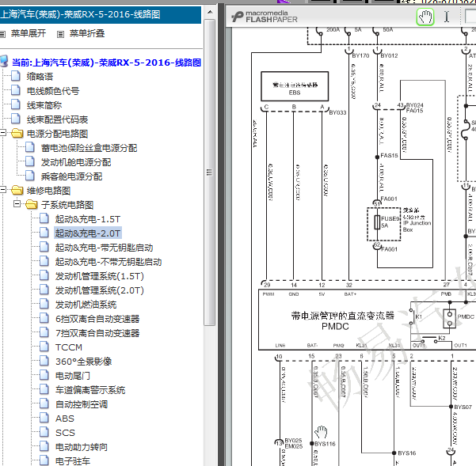This screenshot has width=476, height=466.
Task: Click the folder icon of 电源分配电路图
Action: [x=17, y=134]
